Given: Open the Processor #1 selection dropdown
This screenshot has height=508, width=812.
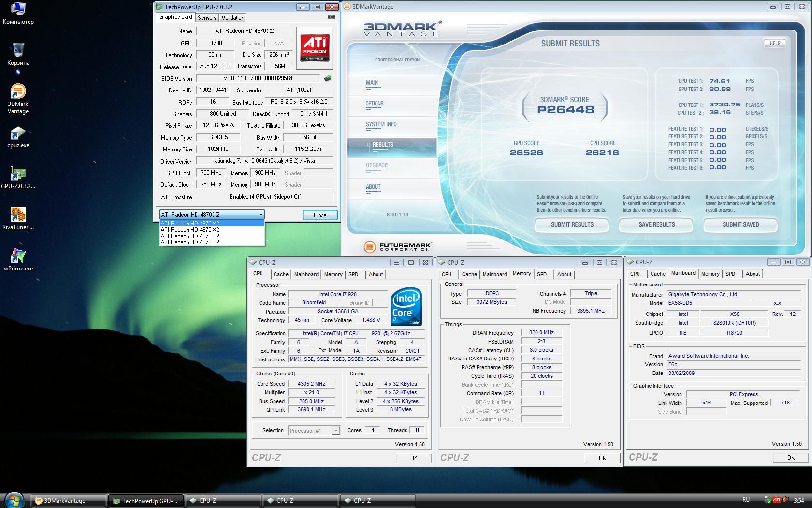Looking at the screenshot, I should point(314,431).
